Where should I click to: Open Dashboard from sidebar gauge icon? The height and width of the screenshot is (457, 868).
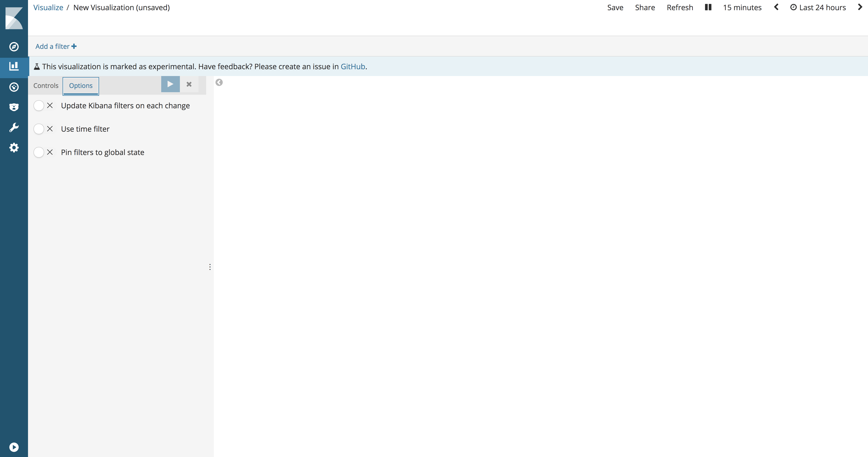(x=14, y=87)
